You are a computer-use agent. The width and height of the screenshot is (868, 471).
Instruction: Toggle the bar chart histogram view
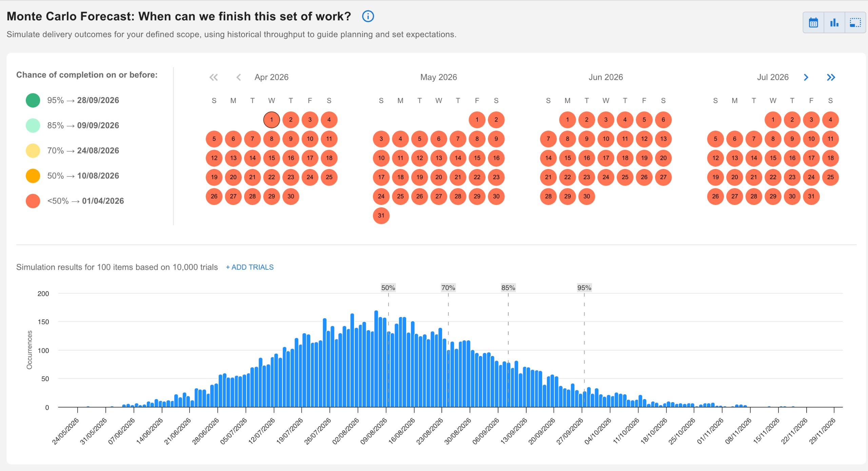pos(834,23)
